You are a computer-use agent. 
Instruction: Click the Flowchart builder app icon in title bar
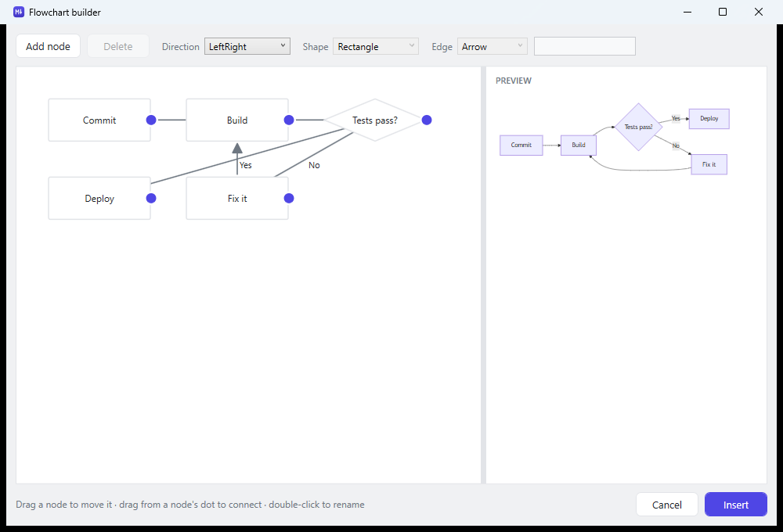19,12
